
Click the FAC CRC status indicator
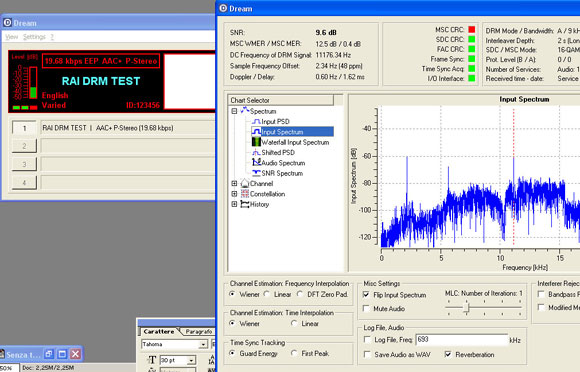pyautogui.click(x=472, y=49)
